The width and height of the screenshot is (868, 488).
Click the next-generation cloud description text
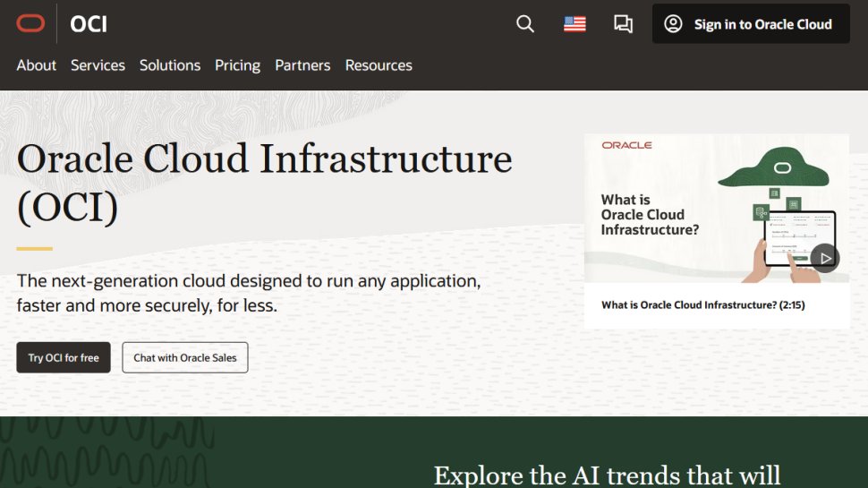tap(249, 293)
